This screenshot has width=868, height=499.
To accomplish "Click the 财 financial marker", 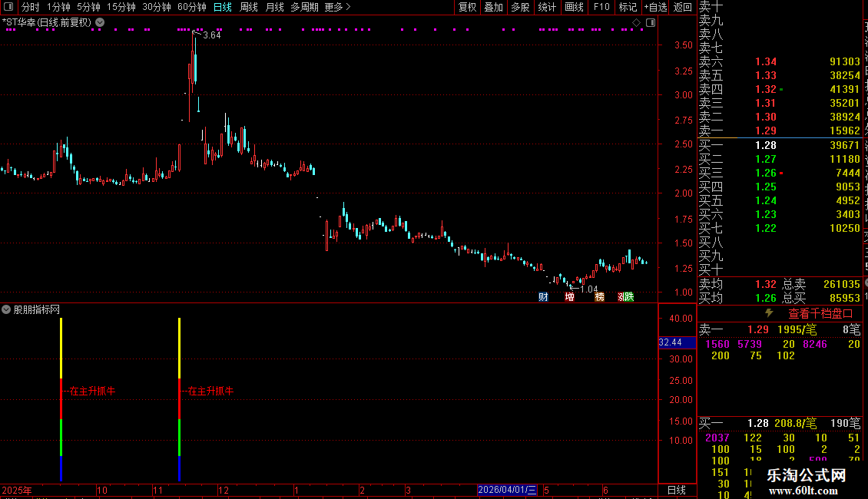I will tap(543, 297).
